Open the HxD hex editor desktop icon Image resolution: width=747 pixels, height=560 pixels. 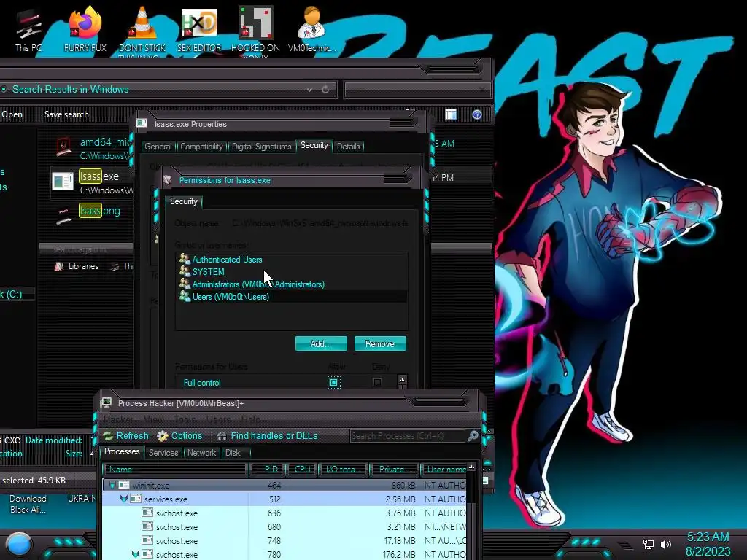(x=199, y=23)
